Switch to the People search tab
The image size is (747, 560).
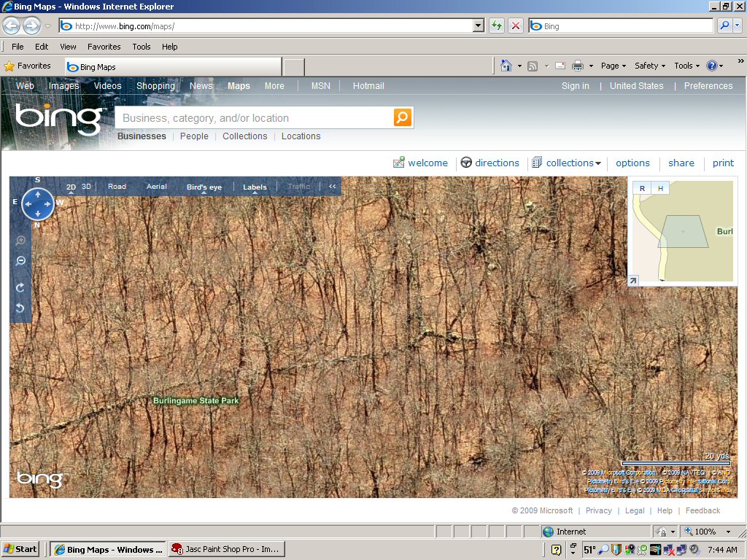tap(194, 136)
